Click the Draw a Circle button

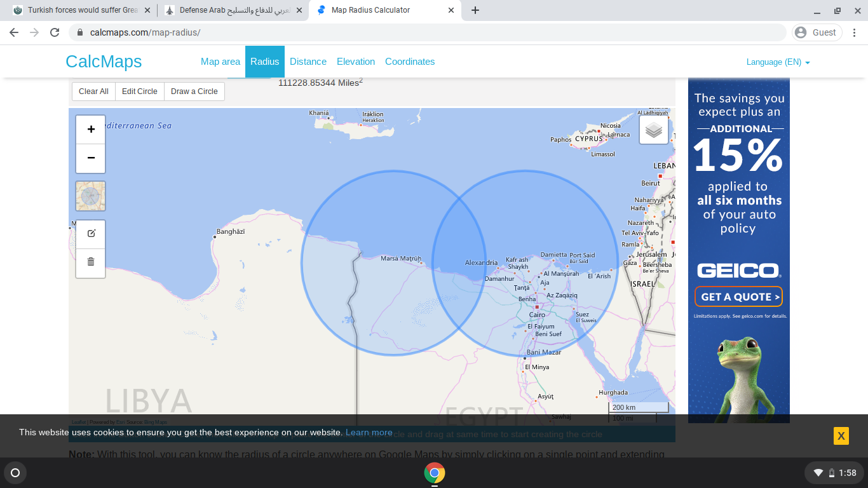pyautogui.click(x=194, y=91)
